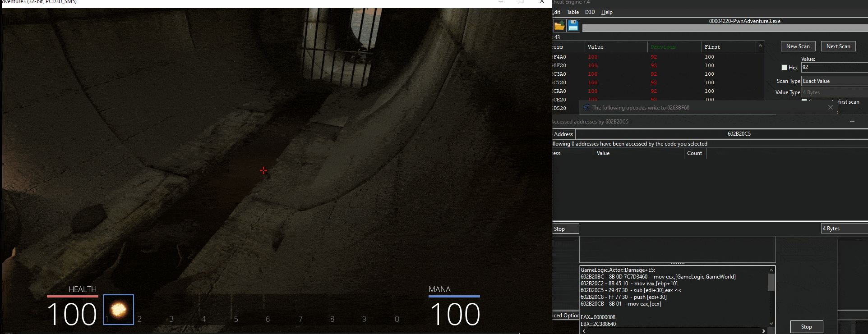Minimize the Accessed addresses window
Viewport: 868px width, 334px height.
pos(852,122)
